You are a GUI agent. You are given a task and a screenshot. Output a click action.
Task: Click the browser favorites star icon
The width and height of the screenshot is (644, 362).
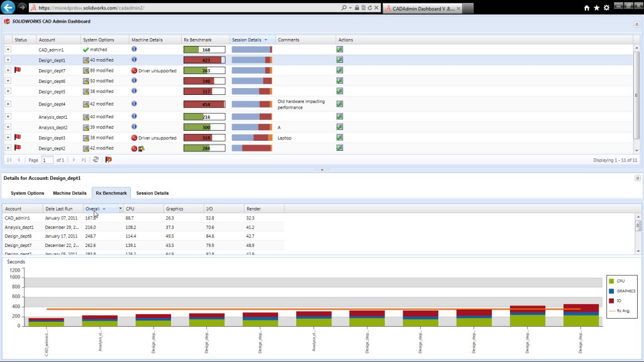point(597,8)
